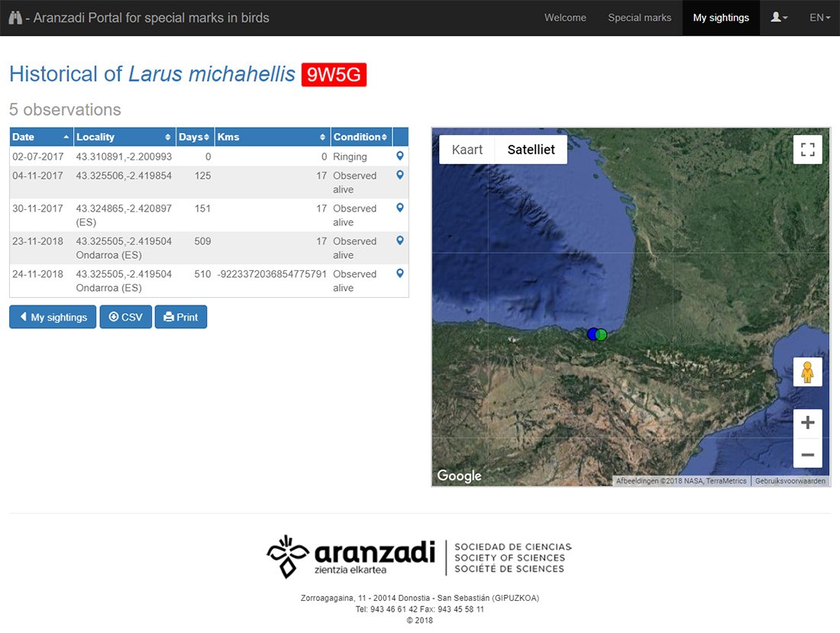Zoom in on the map
The width and height of the screenshot is (840, 633).
(x=807, y=424)
